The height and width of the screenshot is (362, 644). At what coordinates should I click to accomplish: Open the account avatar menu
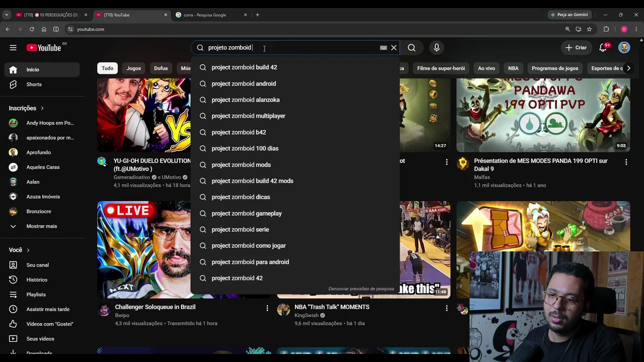point(624,48)
